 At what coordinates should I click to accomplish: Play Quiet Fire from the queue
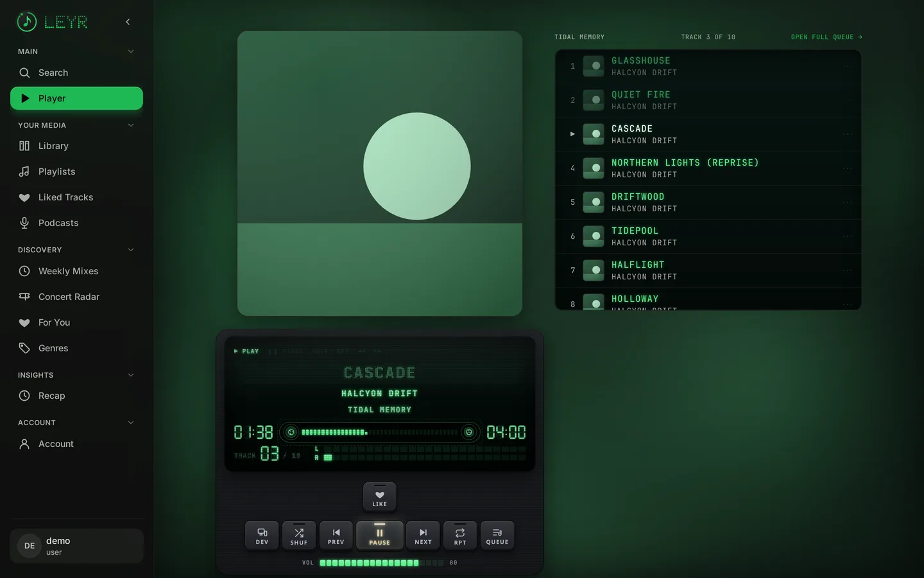pyautogui.click(x=708, y=100)
